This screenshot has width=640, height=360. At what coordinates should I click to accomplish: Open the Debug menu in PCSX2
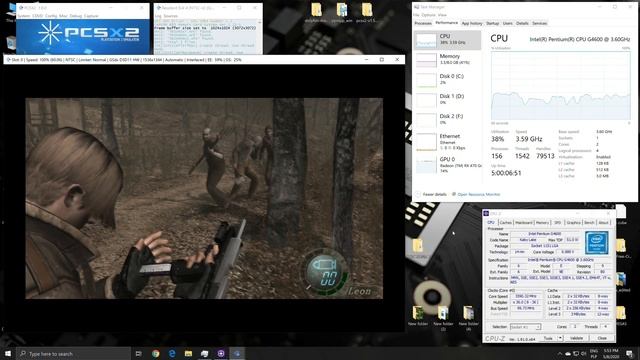[x=76, y=16]
